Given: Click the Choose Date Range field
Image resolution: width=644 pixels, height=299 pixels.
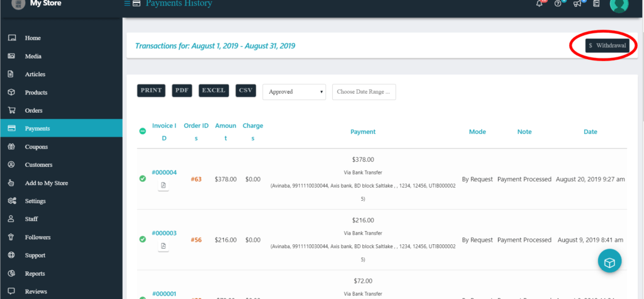Looking at the screenshot, I should pos(364,92).
